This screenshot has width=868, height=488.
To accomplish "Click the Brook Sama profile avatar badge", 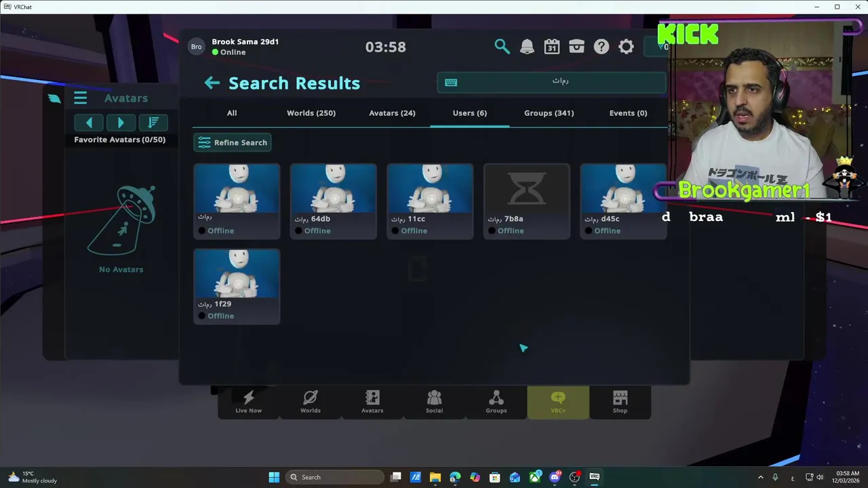I will tap(196, 47).
